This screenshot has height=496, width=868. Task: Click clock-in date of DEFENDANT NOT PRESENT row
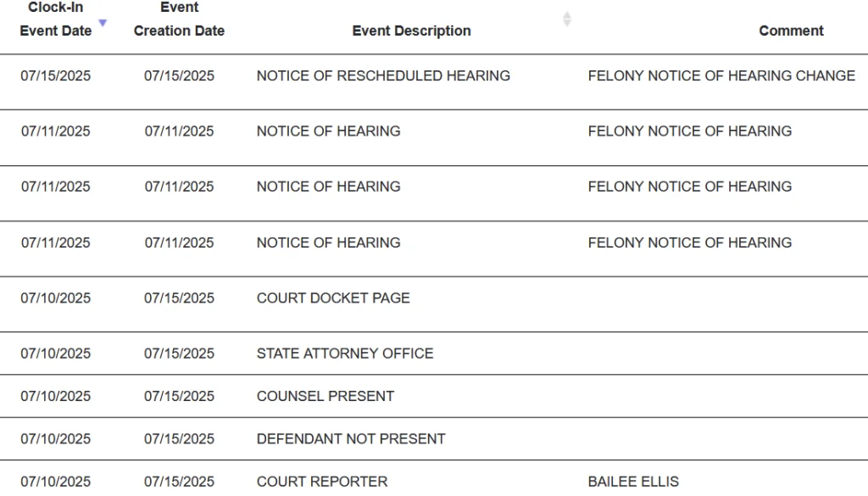[56, 438]
